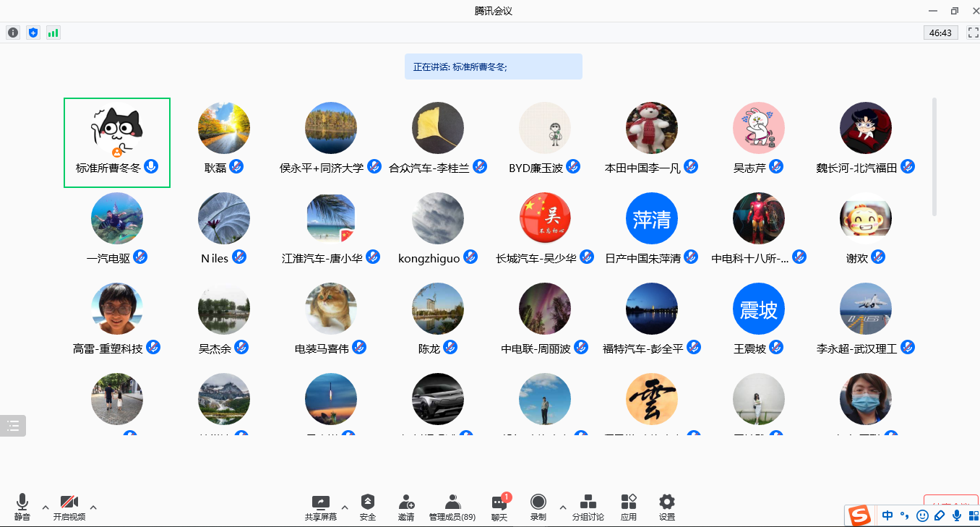The height and width of the screenshot is (527, 980).
Task: Open 分组讨论 breakout rooms
Action: (588, 506)
